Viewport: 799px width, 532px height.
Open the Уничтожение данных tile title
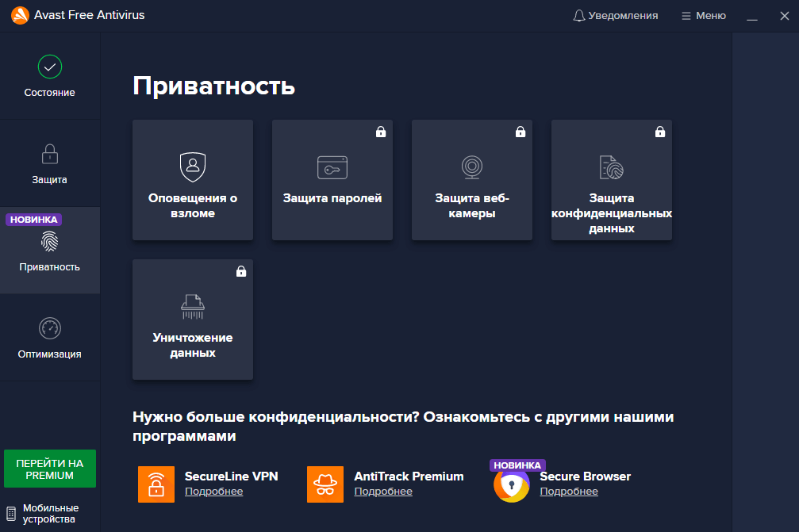pos(193,345)
